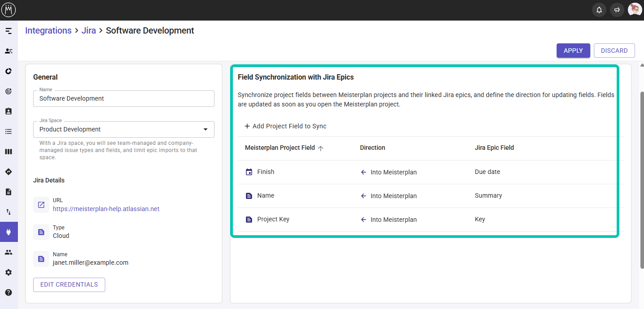Click Add Project Field to Sync
This screenshot has width=644, height=309.
(x=285, y=126)
